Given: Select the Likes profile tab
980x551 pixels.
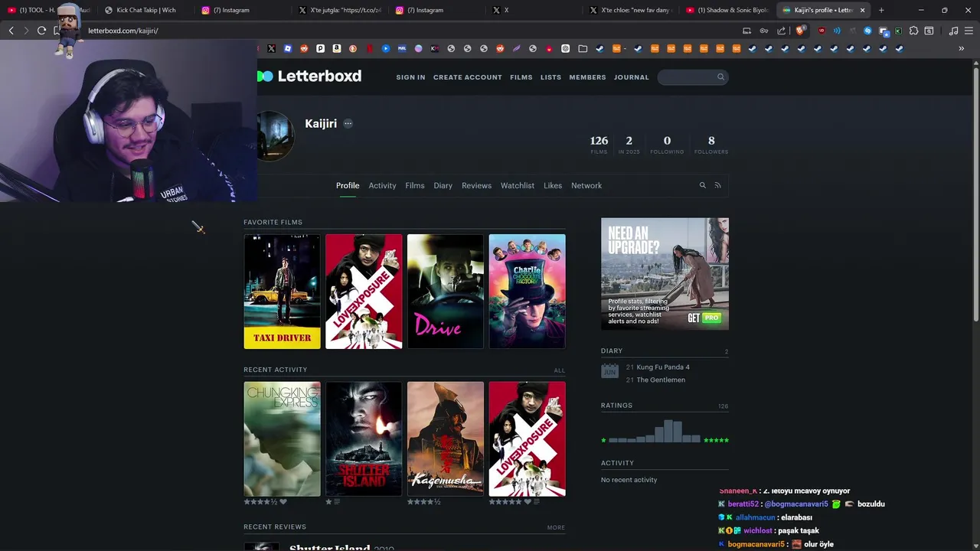Looking at the screenshot, I should (553, 185).
